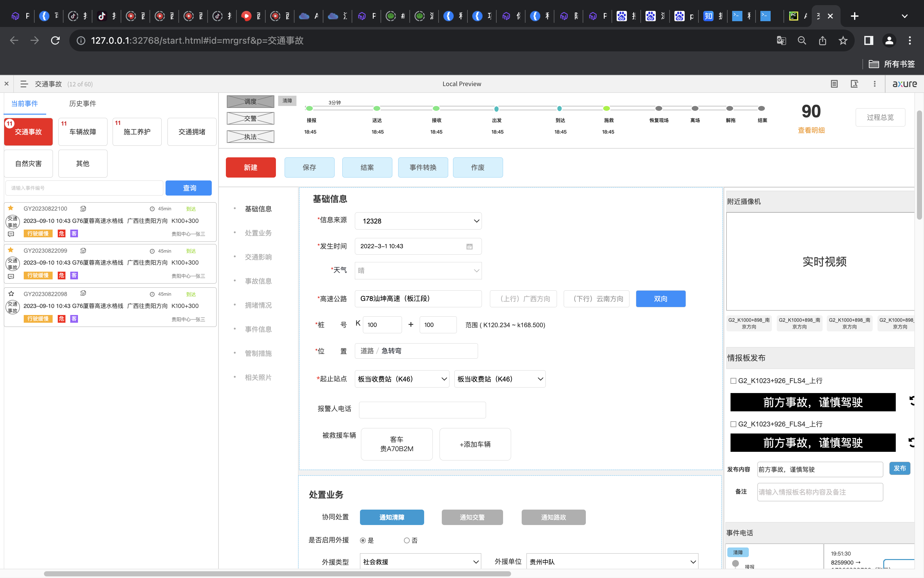Image resolution: width=924 pixels, height=578 pixels.
Task: Click the 危 tag on event GY20230822099
Action: pyautogui.click(x=62, y=276)
